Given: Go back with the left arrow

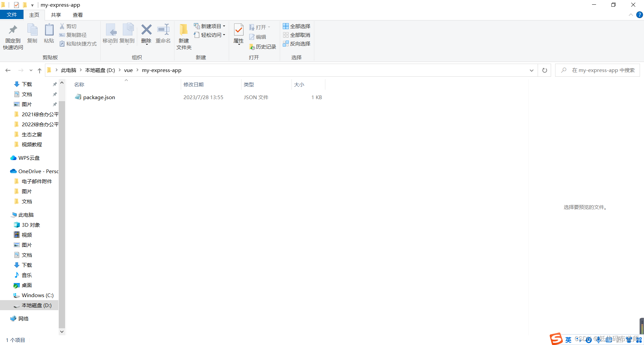Looking at the screenshot, I should 8,70.
